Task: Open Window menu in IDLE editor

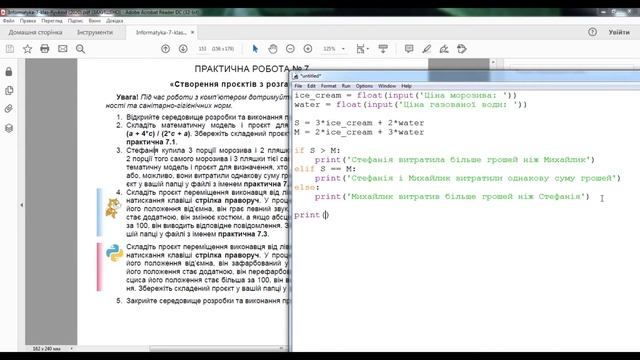Action: coord(387,86)
